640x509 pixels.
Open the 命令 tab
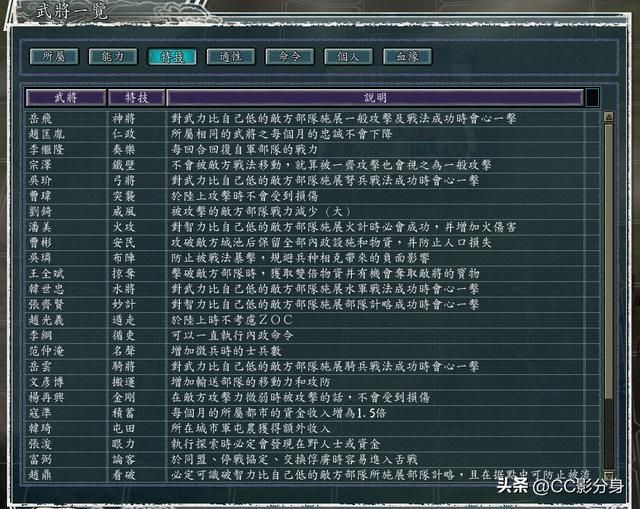289,56
